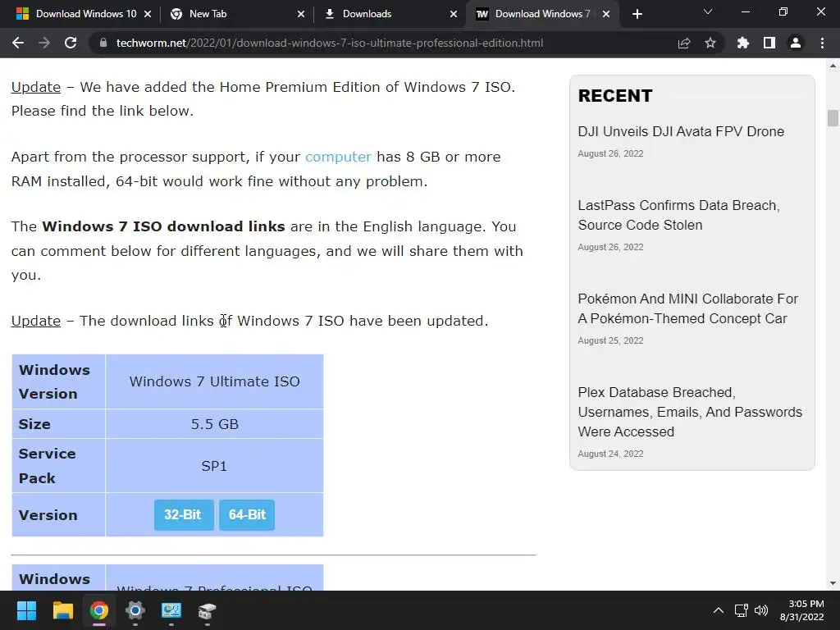Screen dimensions: 840x630
Task: Click the box-shaped app taskbar icon
Action: [x=208, y=610]
